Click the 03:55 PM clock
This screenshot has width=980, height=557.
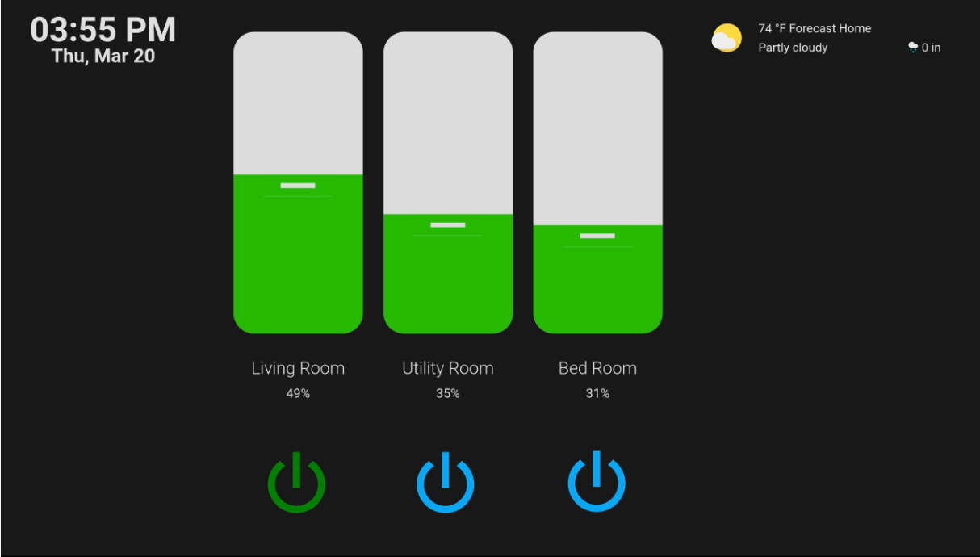point(103,30)
